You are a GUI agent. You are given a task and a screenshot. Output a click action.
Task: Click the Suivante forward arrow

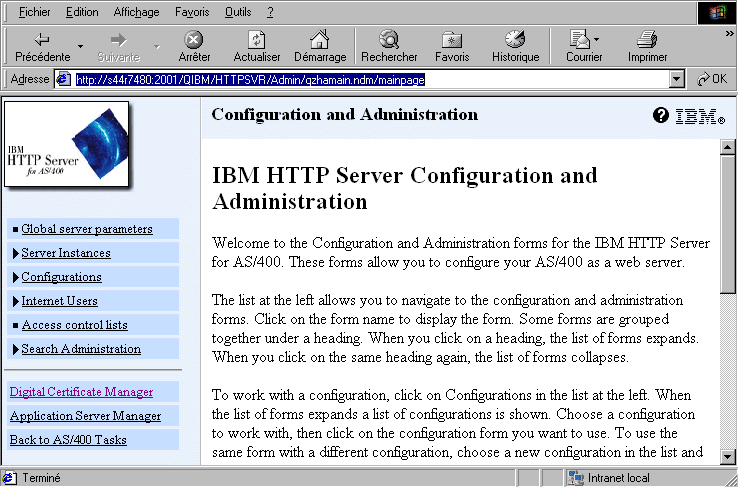click(119, 47)
